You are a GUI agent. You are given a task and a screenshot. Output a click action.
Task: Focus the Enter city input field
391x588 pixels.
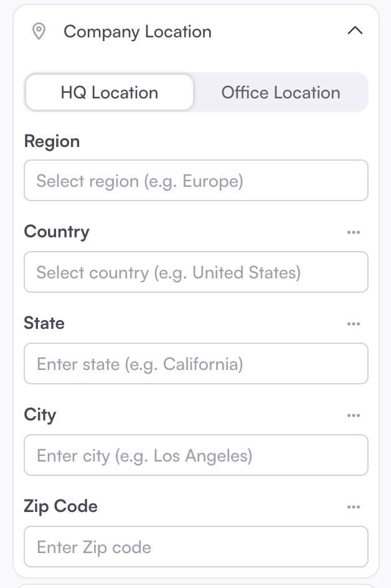point(196,455)
